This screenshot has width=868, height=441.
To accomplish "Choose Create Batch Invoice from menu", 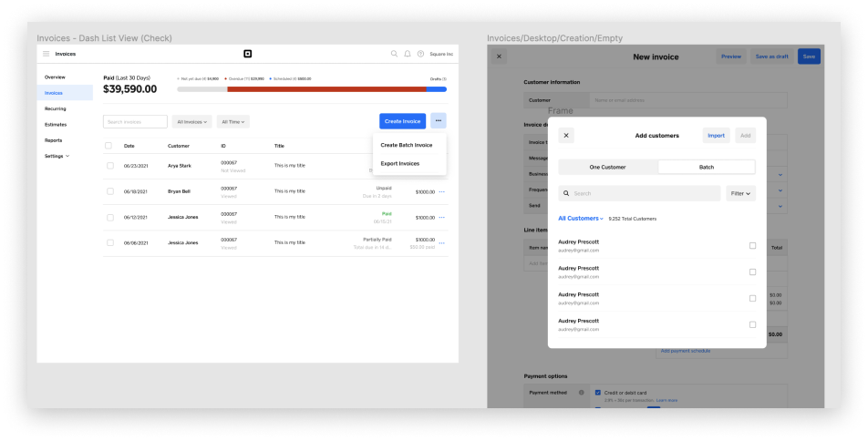I will click(x=407, y=145).
